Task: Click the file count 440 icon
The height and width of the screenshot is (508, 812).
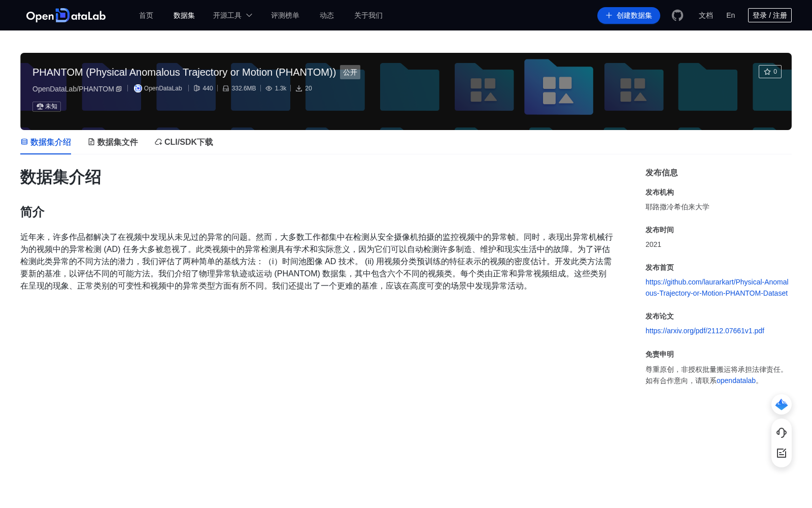Action: click(197, 88)
